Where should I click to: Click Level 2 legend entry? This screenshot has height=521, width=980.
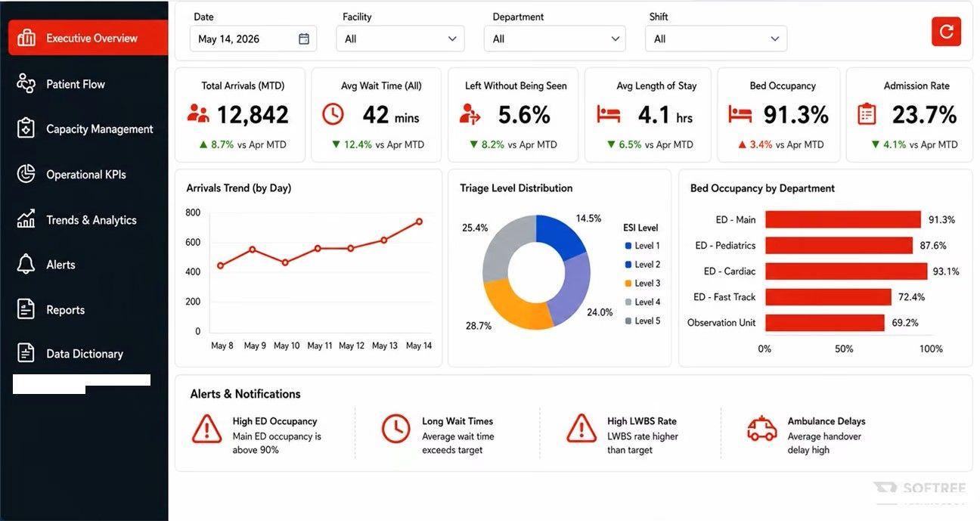643,265
